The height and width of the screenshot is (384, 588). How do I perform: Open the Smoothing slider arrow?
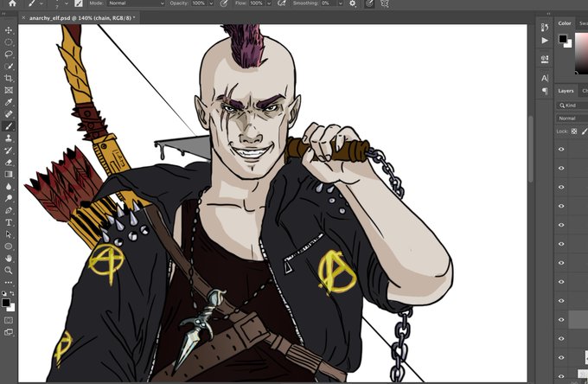pos(340,3)
